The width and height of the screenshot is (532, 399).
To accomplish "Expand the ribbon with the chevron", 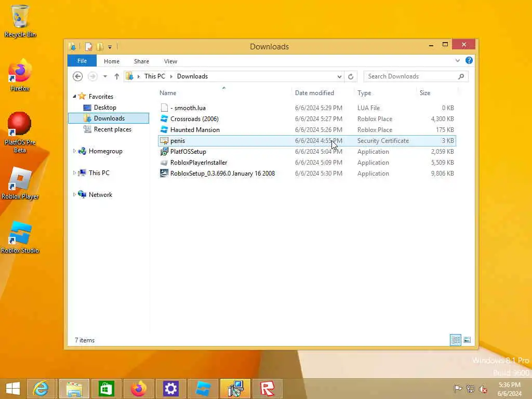I will (457, 60).
